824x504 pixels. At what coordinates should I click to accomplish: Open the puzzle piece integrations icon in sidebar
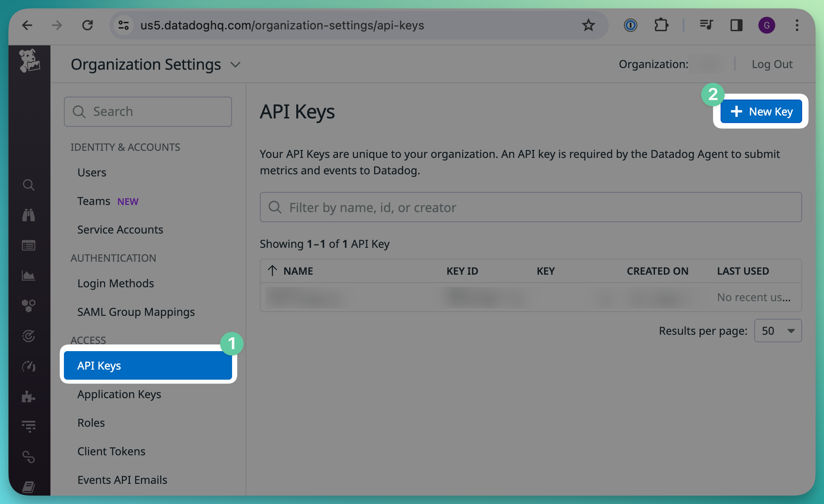coord(29,396)
